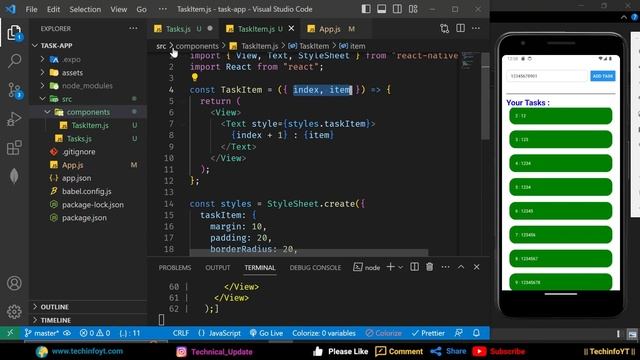Click the notifications bell in status bar
This screenshot has width=640, height=360.
point(476,333)
